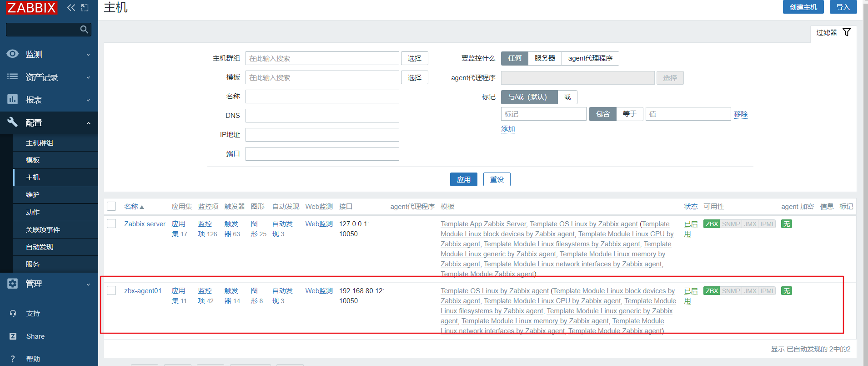Click the 资产记录 list icon

click(13, 76)
